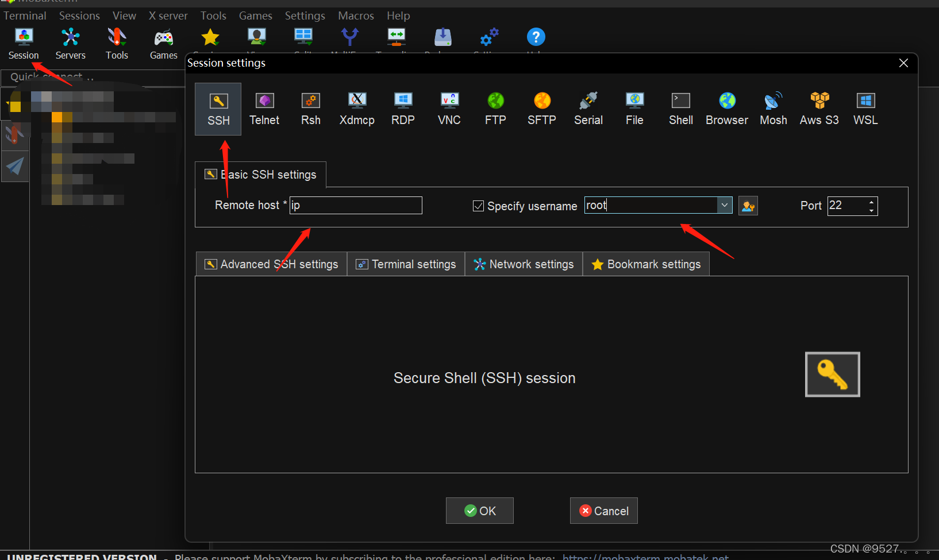
Task: Open the X server menu
Action: point(168,16)
